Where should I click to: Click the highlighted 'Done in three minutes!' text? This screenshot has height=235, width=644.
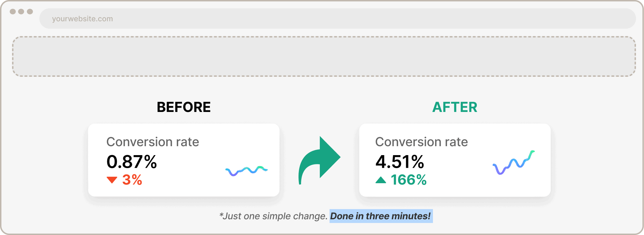[x=381, y=216]
